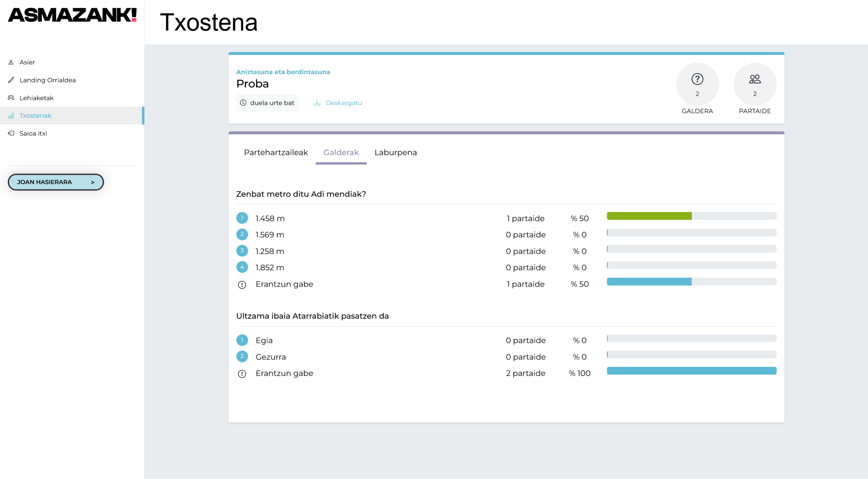Click the Deskargatu download link
The width and height of the screenshot is (868, 479).
tap(343, 103)
